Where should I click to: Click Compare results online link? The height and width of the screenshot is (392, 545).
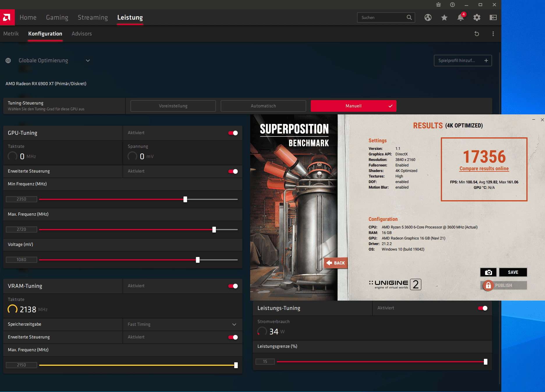(484, 168)
